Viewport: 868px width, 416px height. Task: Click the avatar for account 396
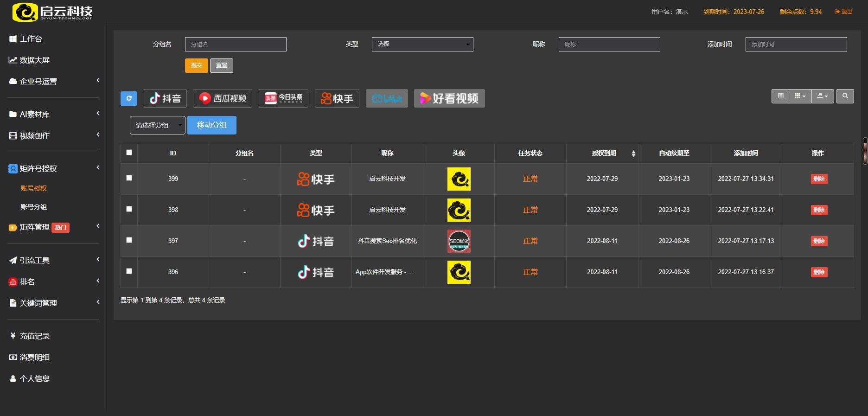point(459,272)
